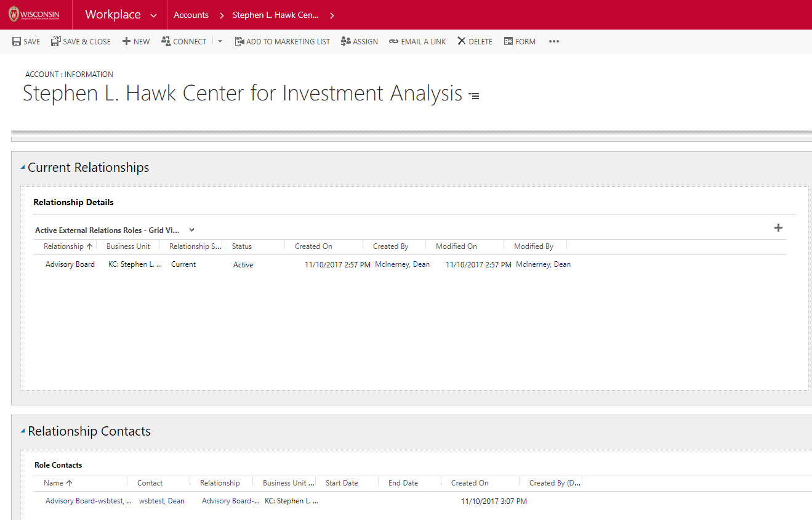
Task: Collapse the Relationship Contacts section
Action: click(23, 431)
